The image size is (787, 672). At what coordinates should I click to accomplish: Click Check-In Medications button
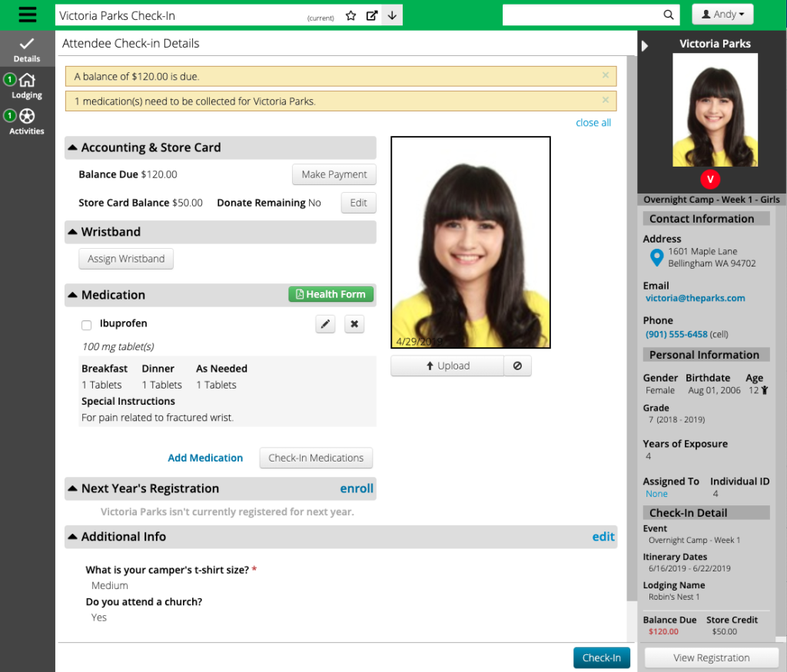tap(316, 458)
